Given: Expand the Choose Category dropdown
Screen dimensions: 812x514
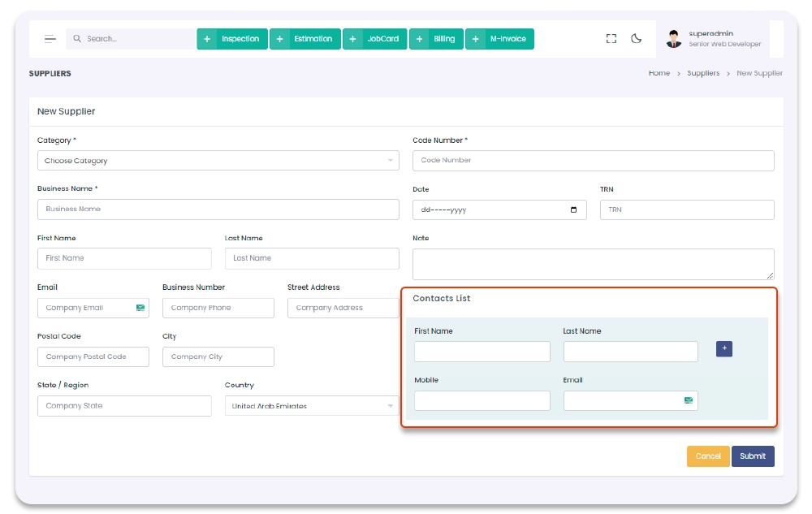Looking at the screenshot, I should pos(218,161).
